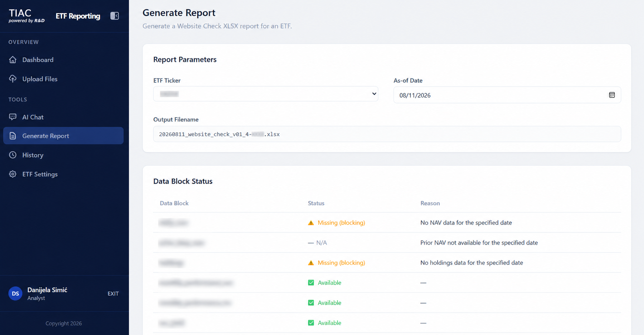The width and height of the screenshot is (644, 335).
Task: Click the DS user avatar
Action: 16,293
